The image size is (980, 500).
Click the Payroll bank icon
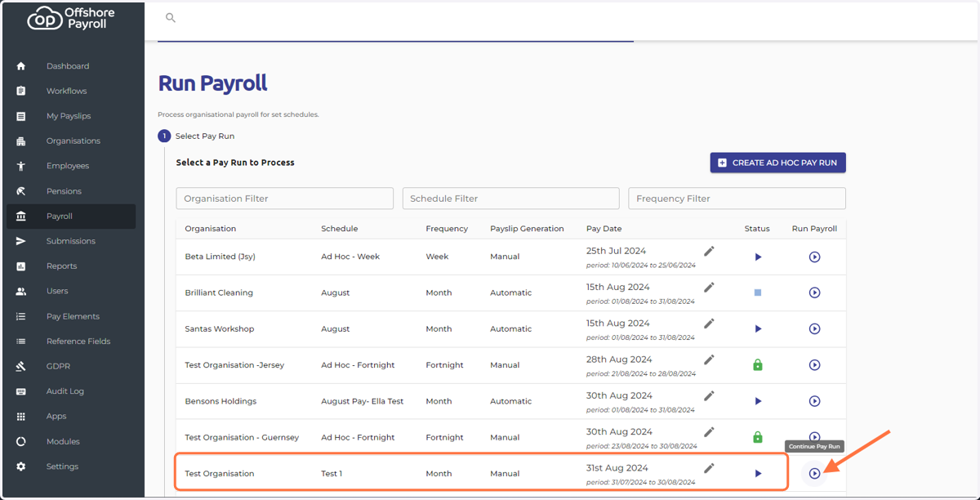[21, 217]
